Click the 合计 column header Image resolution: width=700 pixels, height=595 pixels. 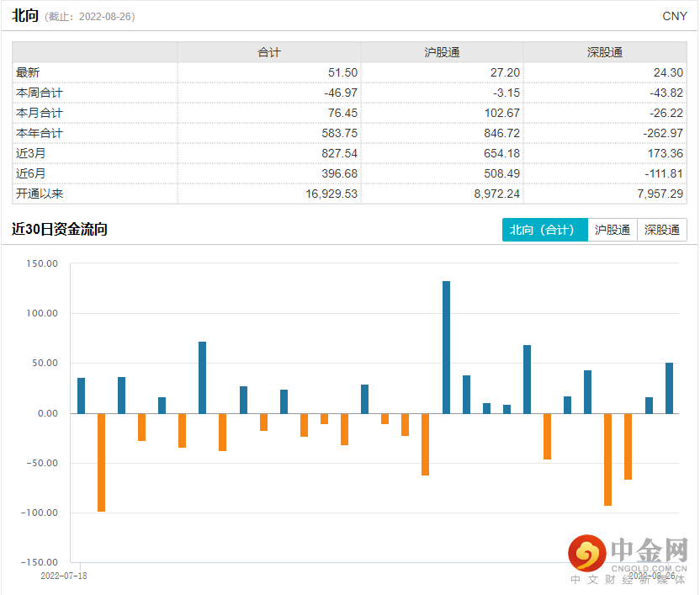(268, 52)
